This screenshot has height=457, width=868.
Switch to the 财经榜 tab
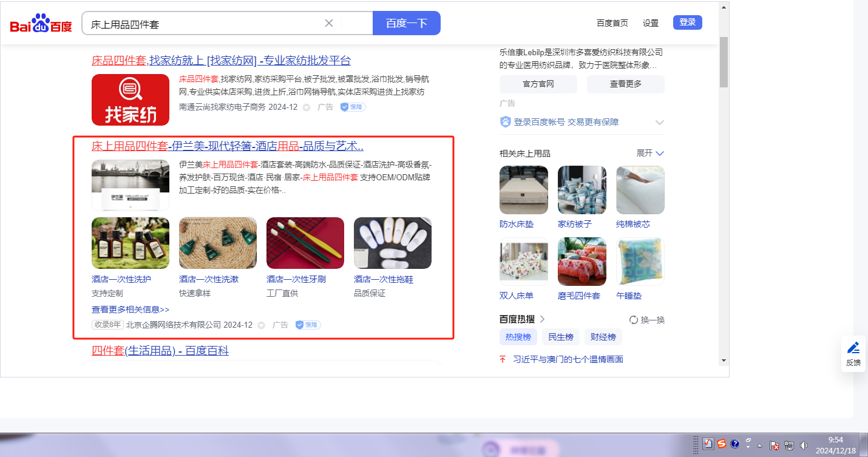pos(603,337)
